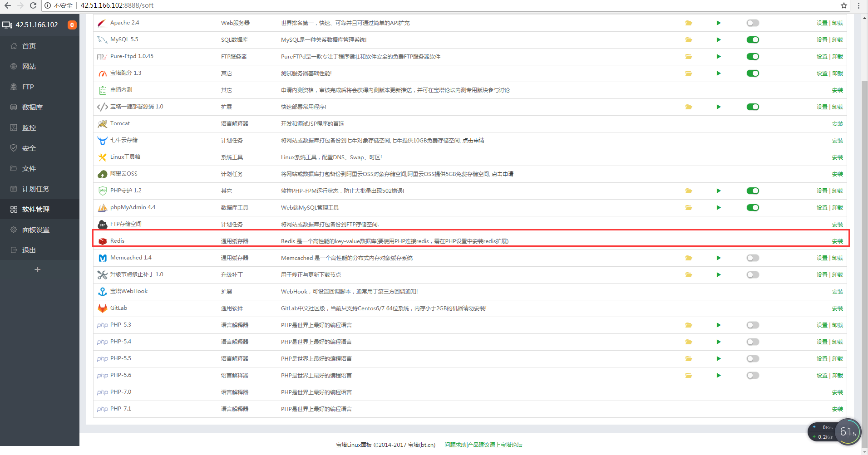
Task: Toggle the MySQL 5.5 switch off
Action: [753, 40]
